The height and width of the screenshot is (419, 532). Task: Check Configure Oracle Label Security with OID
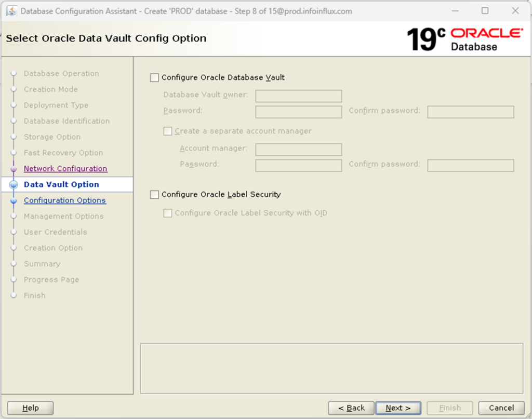[167, 213]
